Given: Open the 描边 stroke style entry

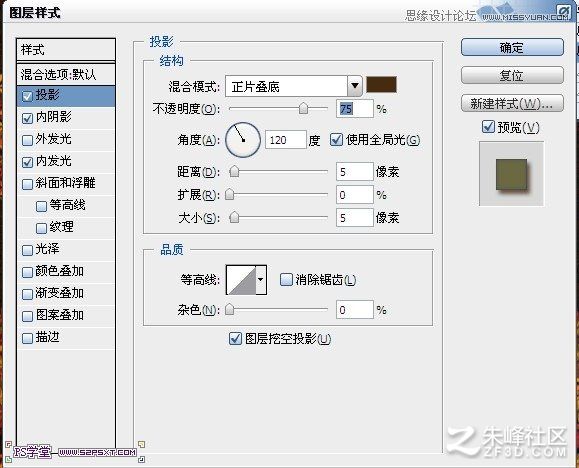Looking at the screenshot, I should point(66,338).
